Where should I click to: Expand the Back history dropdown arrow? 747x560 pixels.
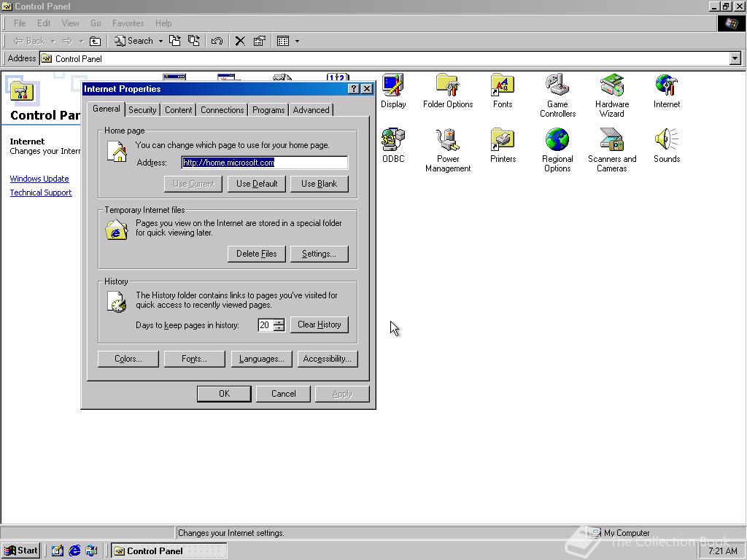(53, 41)
